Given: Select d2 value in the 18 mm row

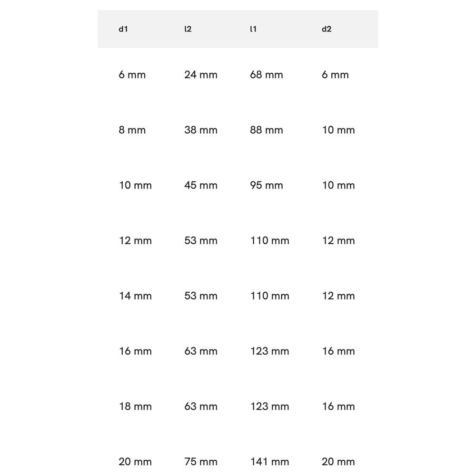Looking at the screenshot, I should [338, 406].
